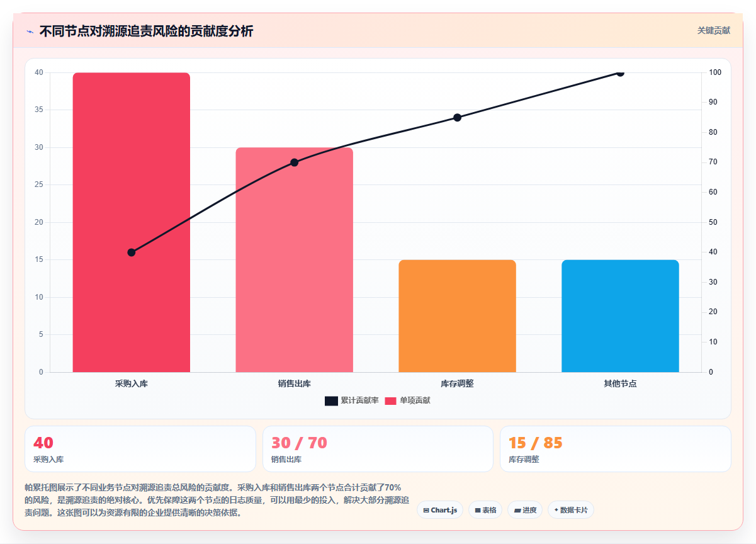Click the icon inside the Chart.js chip

click(426, 510)
